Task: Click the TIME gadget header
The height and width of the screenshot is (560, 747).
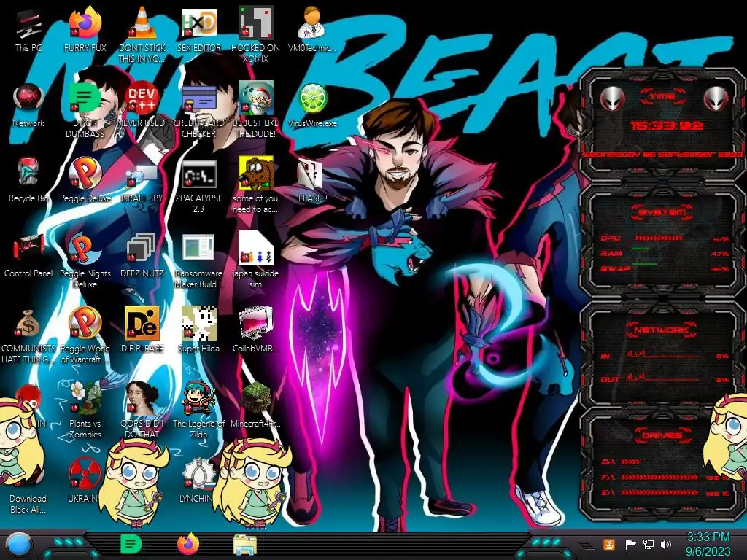Action: click(662, 97)
